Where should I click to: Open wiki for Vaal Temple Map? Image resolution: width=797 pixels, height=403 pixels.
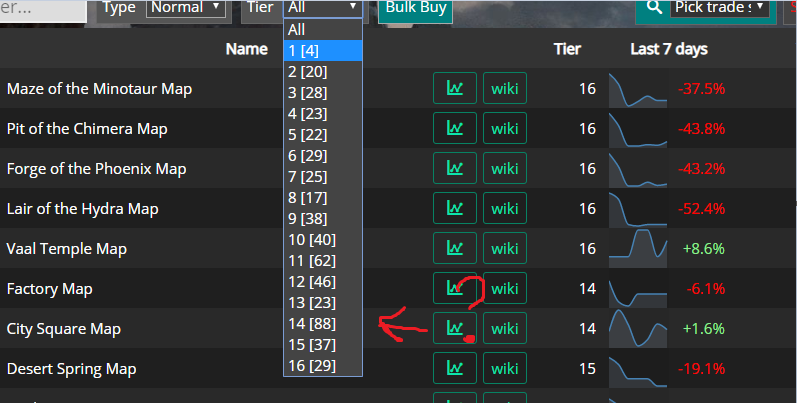[505, 248]
